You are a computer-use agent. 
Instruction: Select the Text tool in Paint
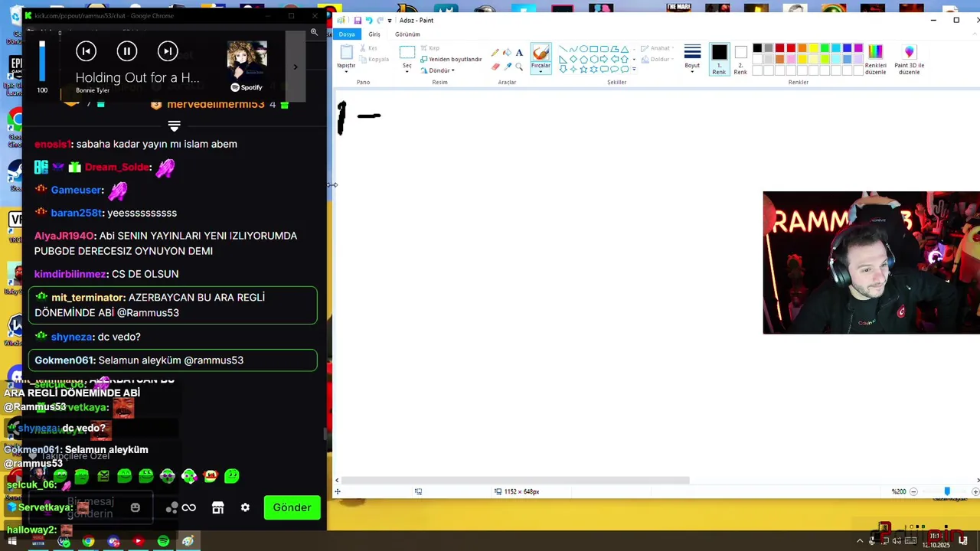(x=519, y=53)
